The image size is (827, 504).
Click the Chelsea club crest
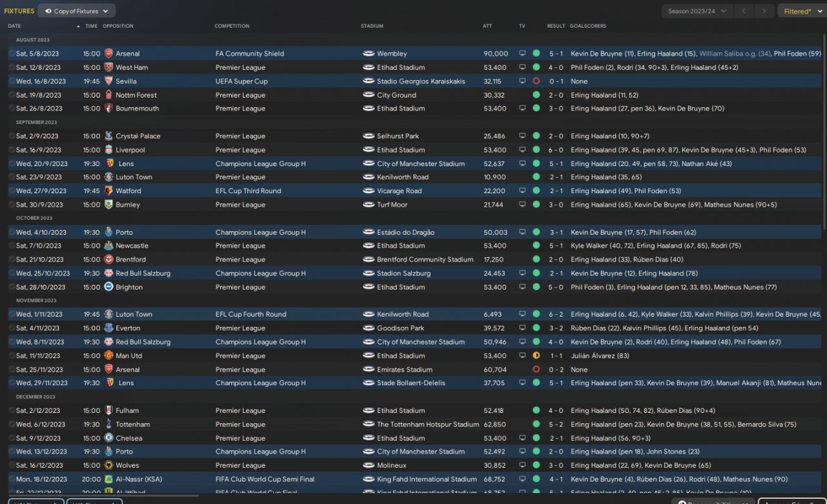pos(109,438)
